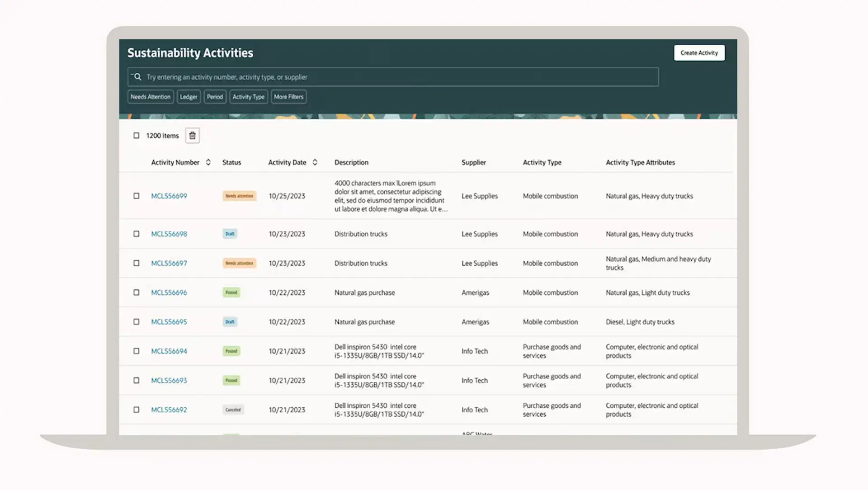Click the search magnifier icon
This screenshot has height=490, width=868.
tap(137, 77)
